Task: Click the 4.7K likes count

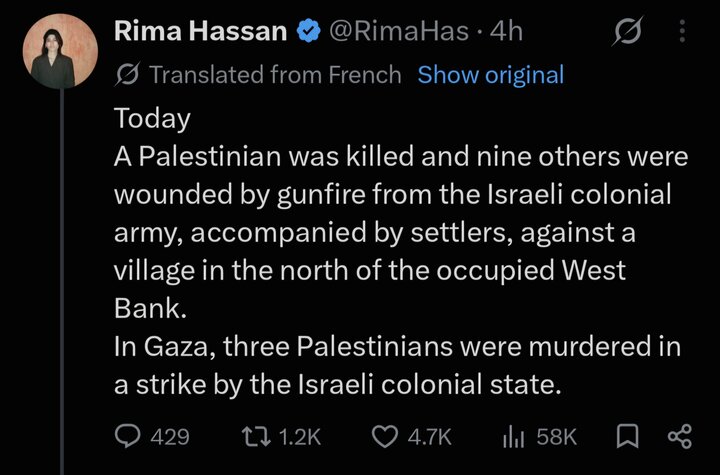Action: 429,436
